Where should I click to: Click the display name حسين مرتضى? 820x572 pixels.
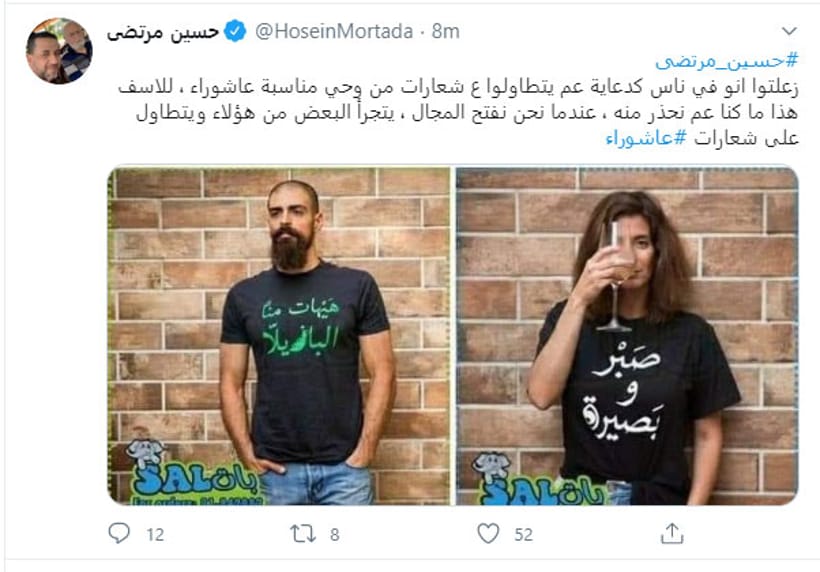[163, 32]
